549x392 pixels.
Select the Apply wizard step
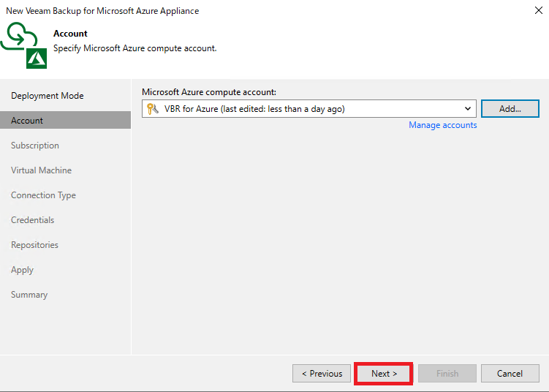[22, 270]
